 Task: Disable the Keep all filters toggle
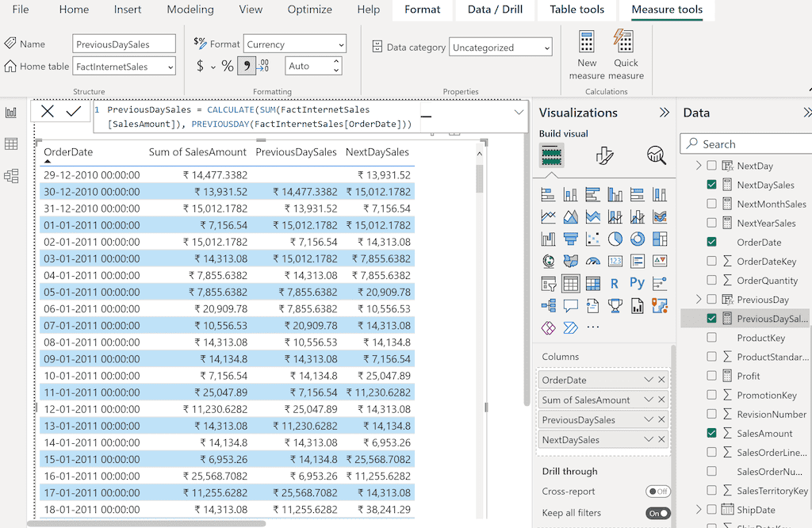(x=657, y=513)
